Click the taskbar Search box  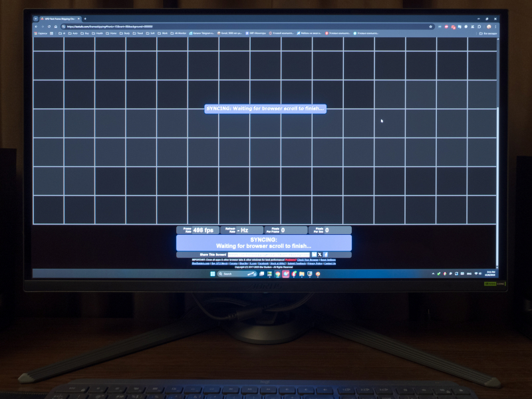tap(227, 273)
